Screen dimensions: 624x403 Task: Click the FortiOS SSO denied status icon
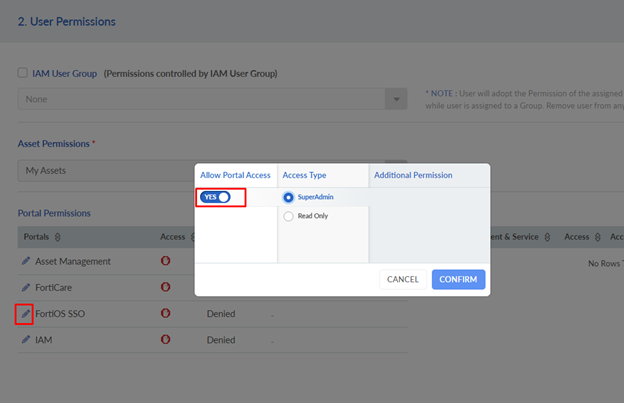[165, 314]
